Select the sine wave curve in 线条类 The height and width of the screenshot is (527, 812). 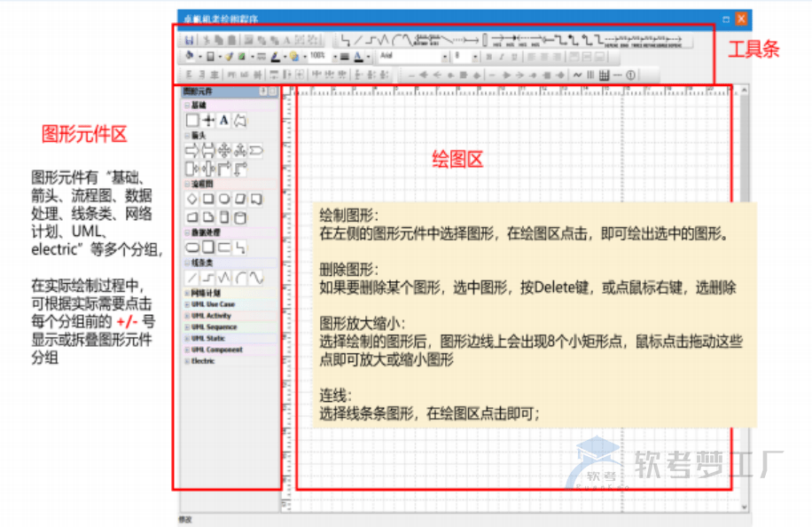coord(256,278)
